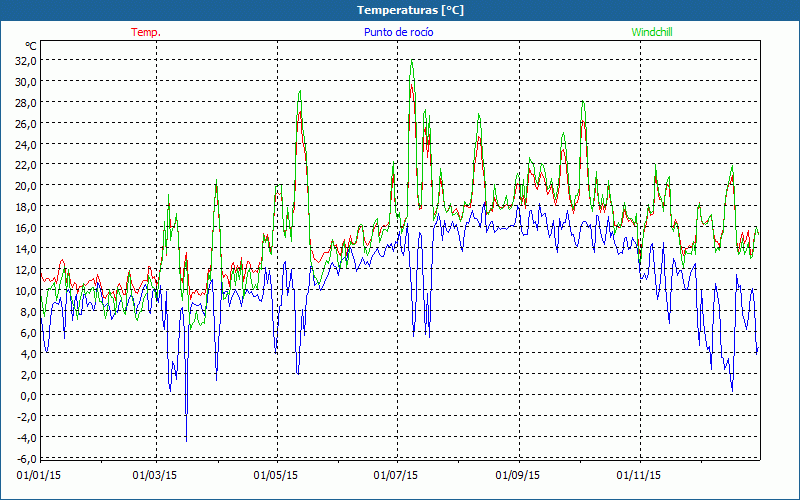Click the 12,0 y-axis value

(26, 269)
